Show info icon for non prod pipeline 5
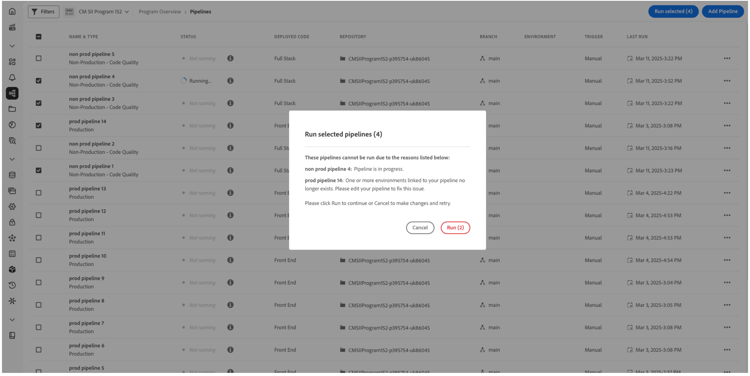This screenshot has height=376, width=750. [x=230, y=58]
